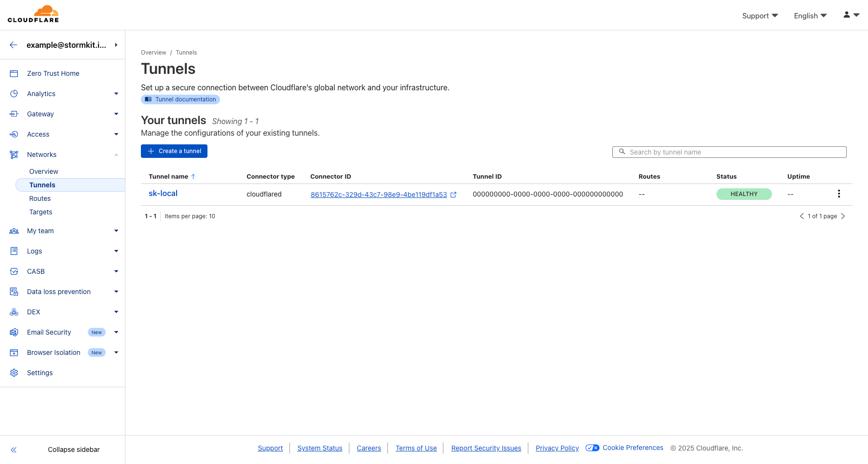This screenshot has width=868, height=464.
Task: Open the Privacy Policy link
Action: pos(557,448)
